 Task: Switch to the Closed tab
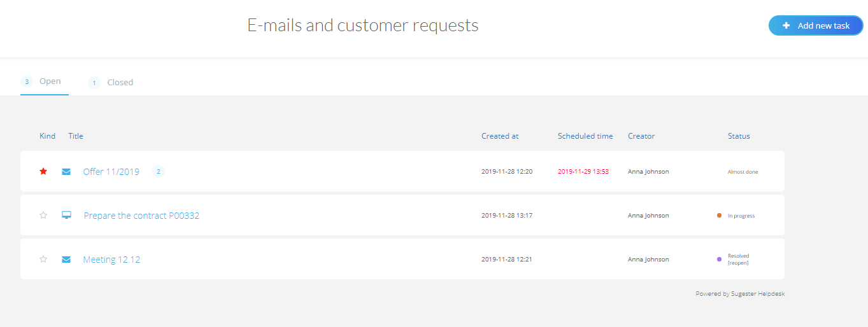pyautogui.click(x=120, y=83)
